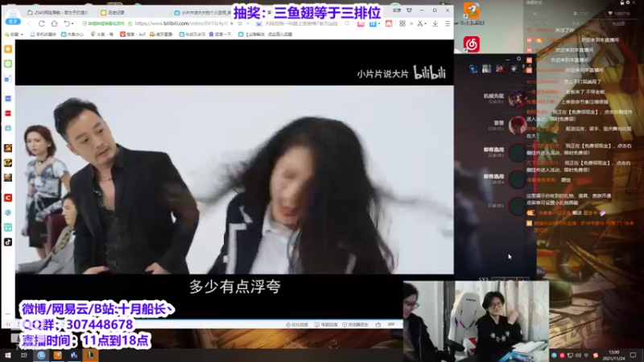Open dropdown beside the undo arrow

coord(72,24)
